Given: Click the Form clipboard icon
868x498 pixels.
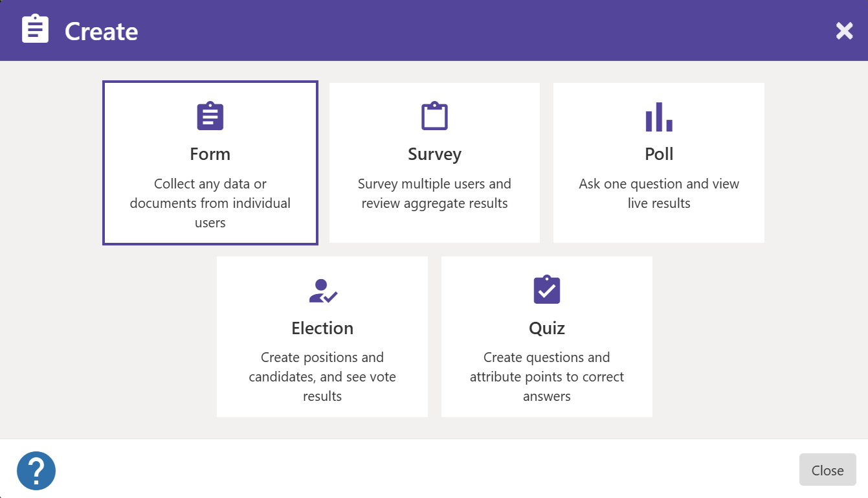Looking at the screenshot, I should (210, 117).
